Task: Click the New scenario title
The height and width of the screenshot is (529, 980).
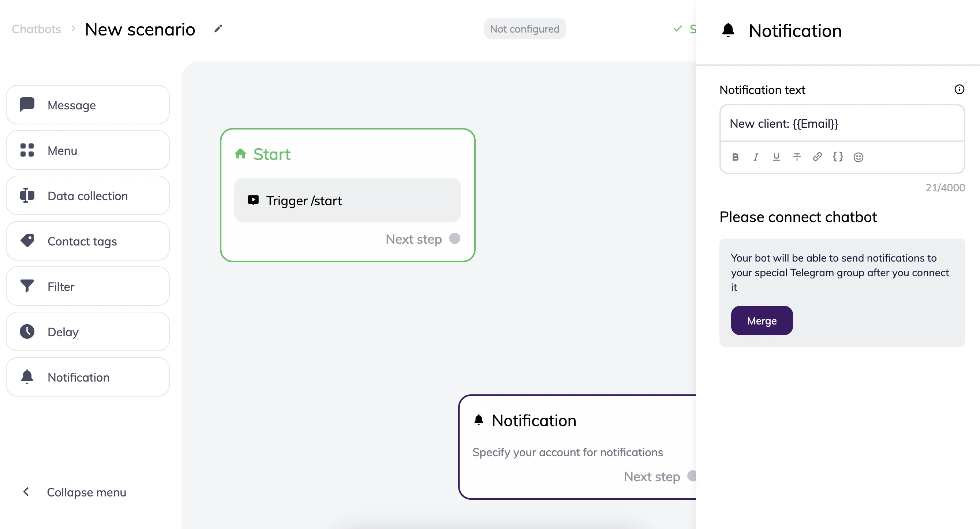Action: tap(140, 29)
